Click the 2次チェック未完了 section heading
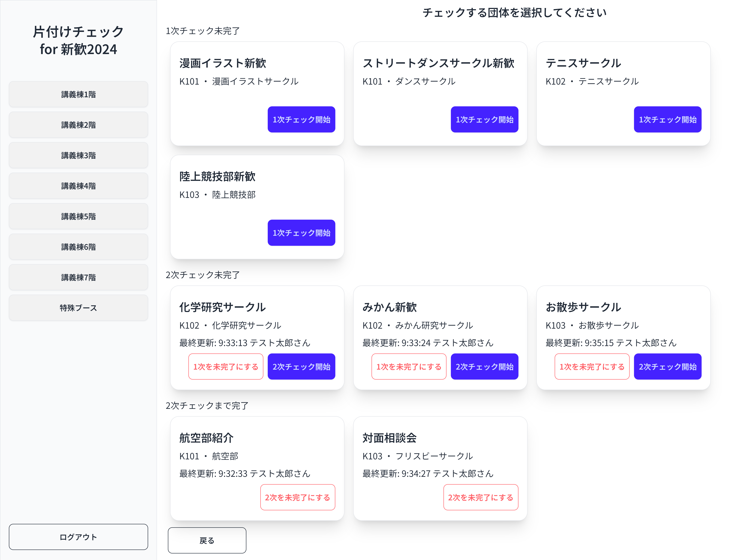This screenshot has height=560, width=747. tap(203, 275)
